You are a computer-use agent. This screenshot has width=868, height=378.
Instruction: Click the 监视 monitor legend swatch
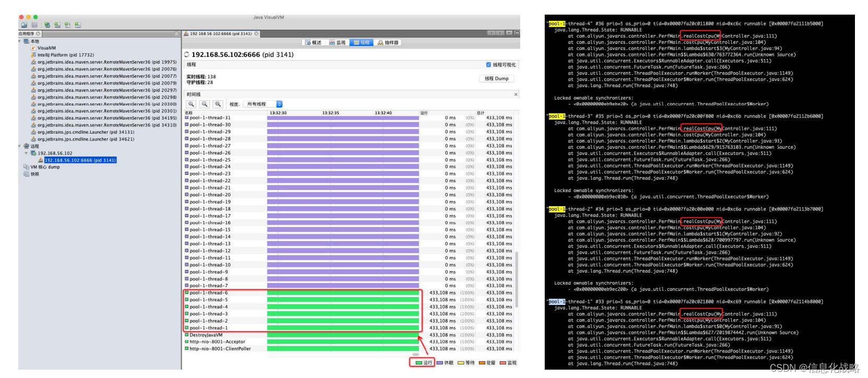(x=503, y=363)
